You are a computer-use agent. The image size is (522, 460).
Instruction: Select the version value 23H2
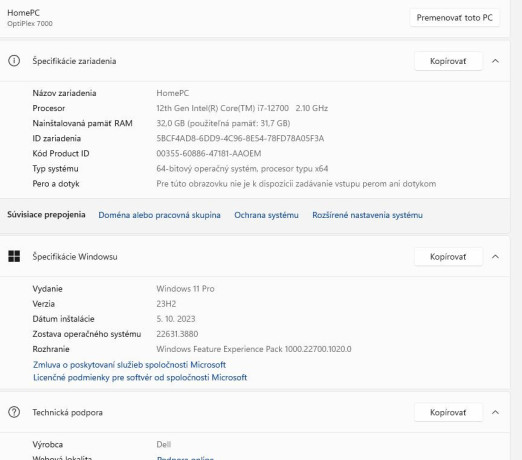pos(166,304)
